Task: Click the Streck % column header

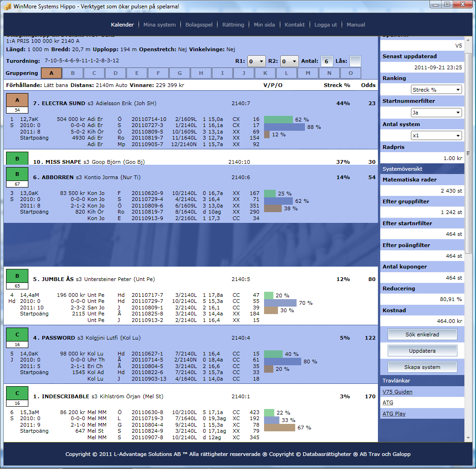Action: [x=337, y=85]
